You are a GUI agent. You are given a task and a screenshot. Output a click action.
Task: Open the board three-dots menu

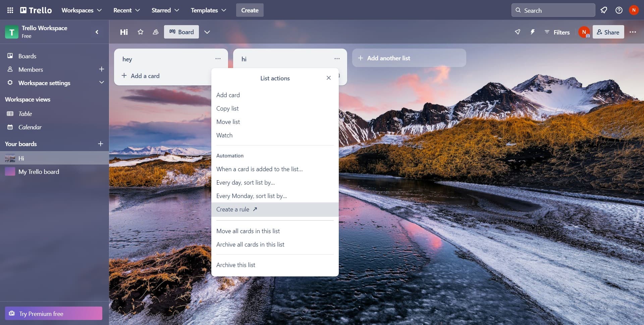[633, 32]
